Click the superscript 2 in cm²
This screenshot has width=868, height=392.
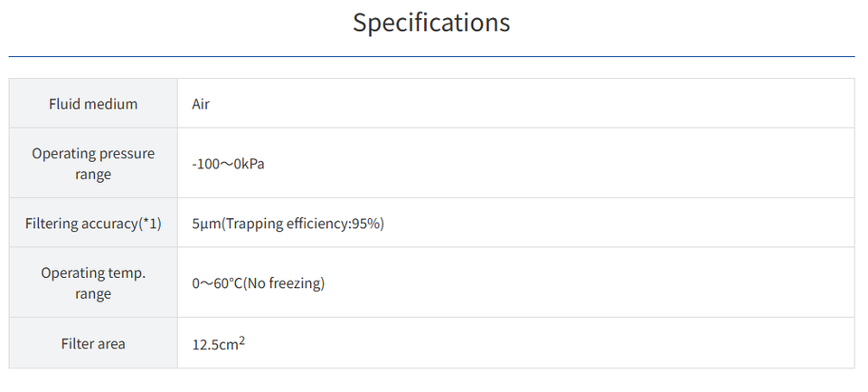(241, 340)
